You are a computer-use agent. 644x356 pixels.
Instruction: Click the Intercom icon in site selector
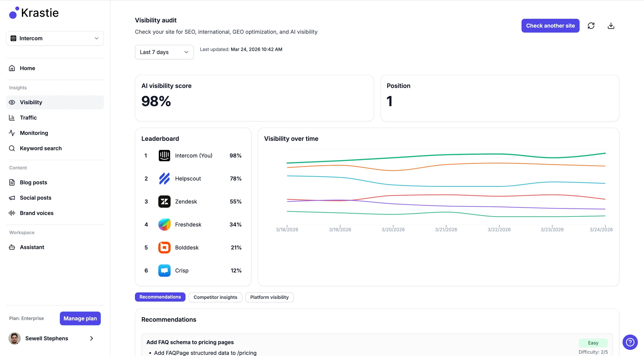pos(13,38)
